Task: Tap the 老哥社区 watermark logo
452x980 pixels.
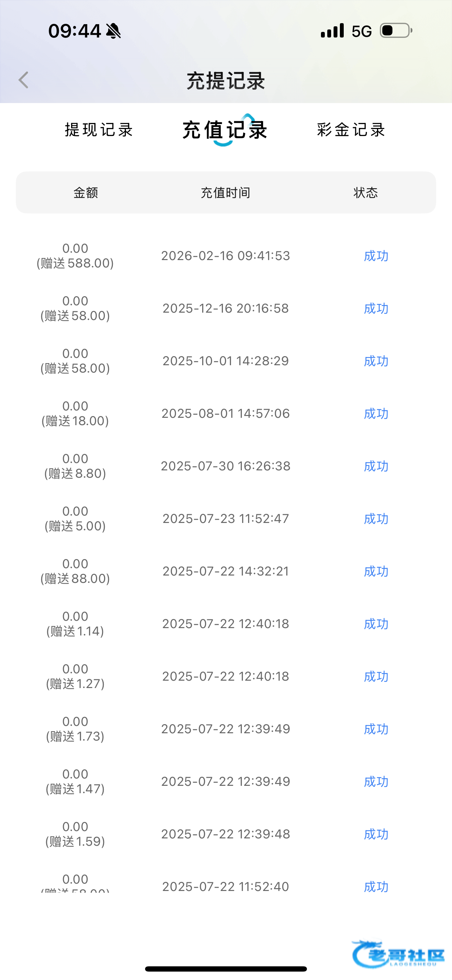Action: coord(398,954)
